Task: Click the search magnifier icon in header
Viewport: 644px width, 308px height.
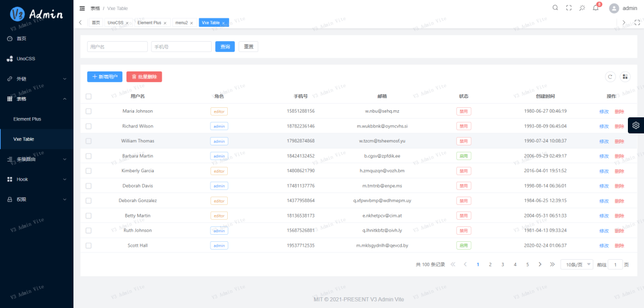Action: tap(555, 8)
